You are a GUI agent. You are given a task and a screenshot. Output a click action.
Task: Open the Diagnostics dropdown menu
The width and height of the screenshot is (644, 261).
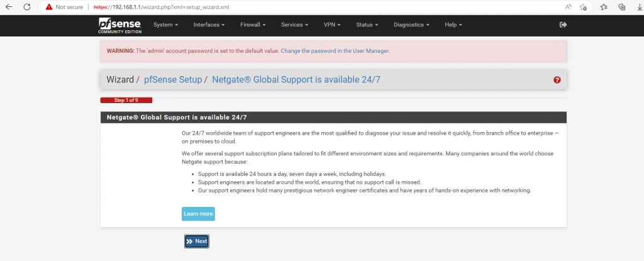(x=411, y=25)
